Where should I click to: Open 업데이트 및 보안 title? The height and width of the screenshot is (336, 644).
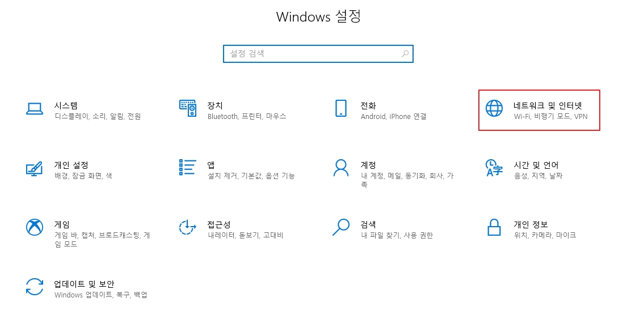[84, 284]
